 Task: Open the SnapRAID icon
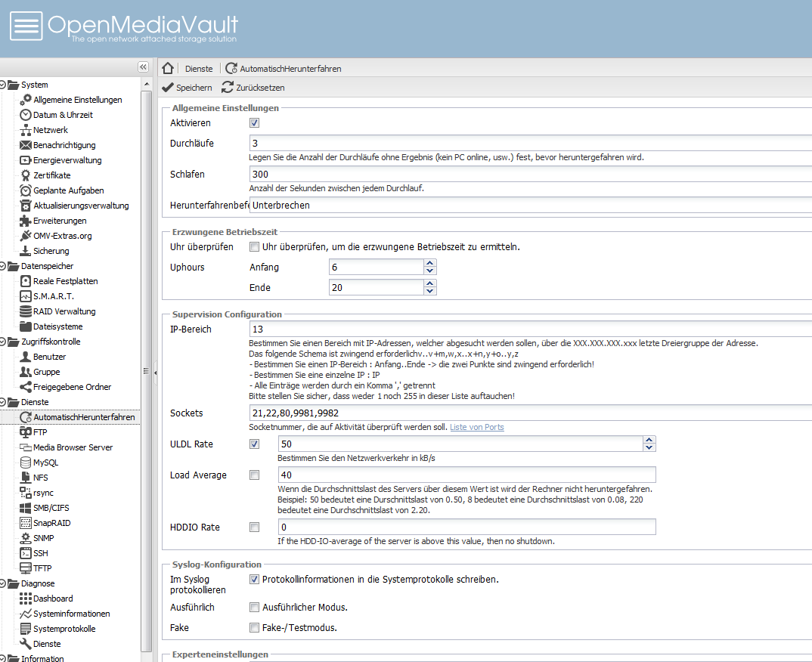point(26,523)
